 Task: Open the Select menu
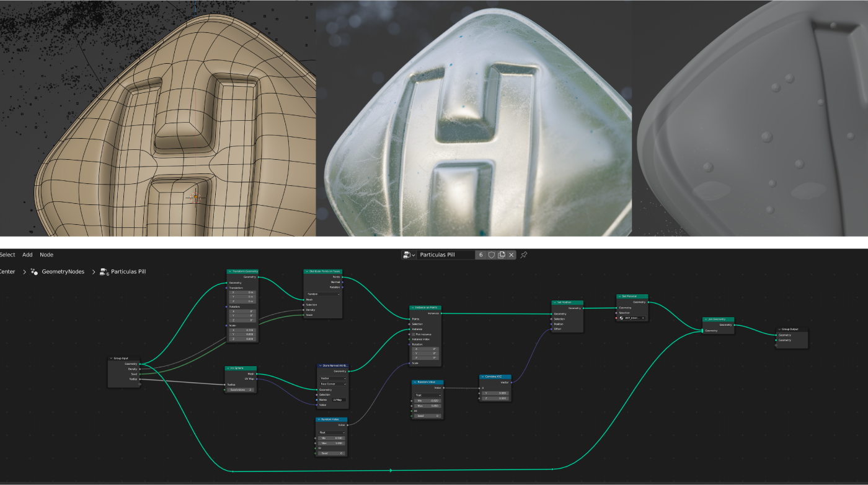7,255
